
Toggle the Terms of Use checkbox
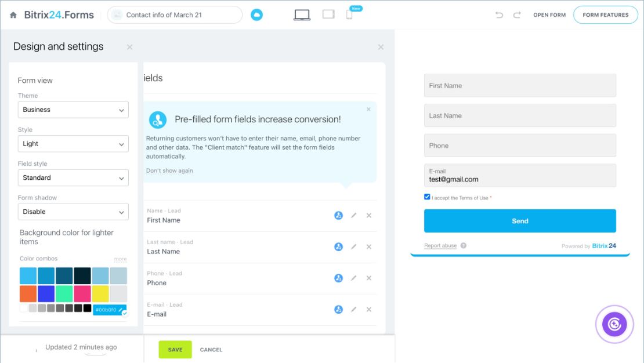(427, 197)
